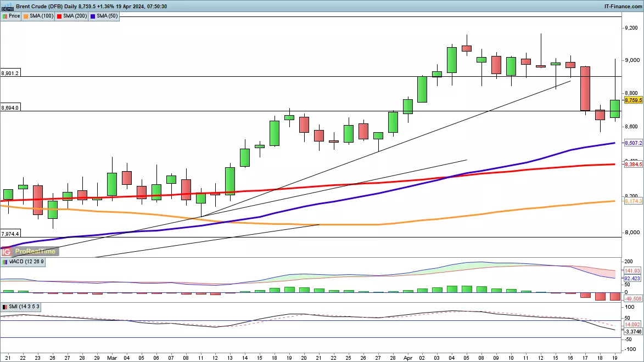Toggle the SMA (200) legend tag
Image resolution: width=644 pixels, height=362 pixels.
pos(72,16)
